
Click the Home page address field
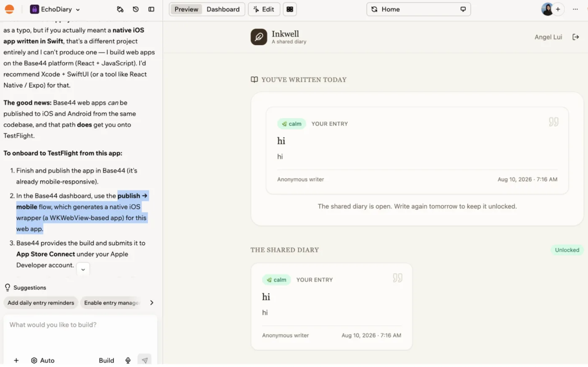(418, 9)
